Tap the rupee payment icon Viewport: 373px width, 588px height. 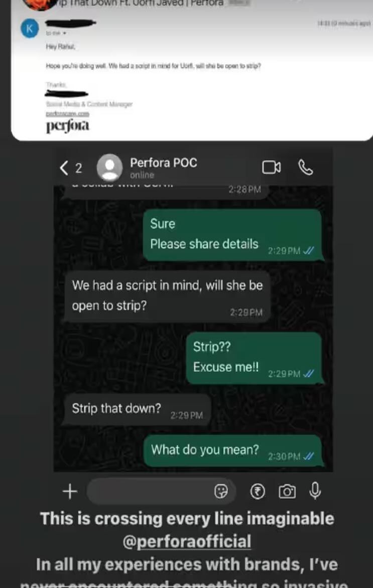click(257, 491)
